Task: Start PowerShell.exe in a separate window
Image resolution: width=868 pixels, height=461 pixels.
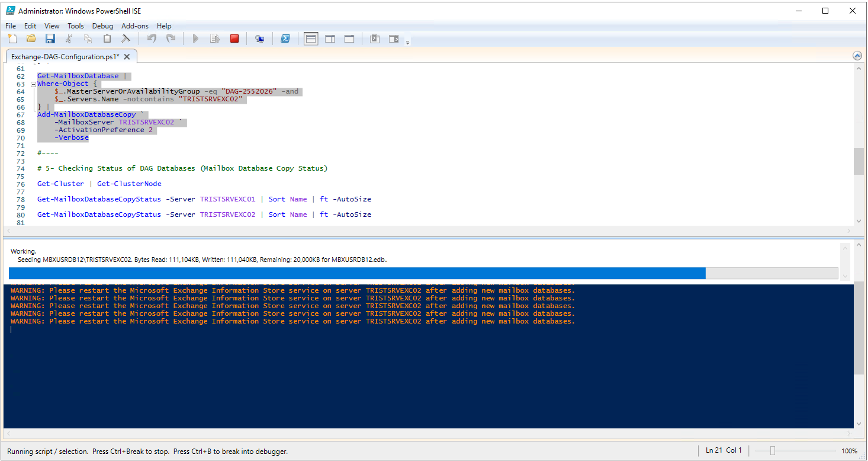Action: click(x=285, y=39)
